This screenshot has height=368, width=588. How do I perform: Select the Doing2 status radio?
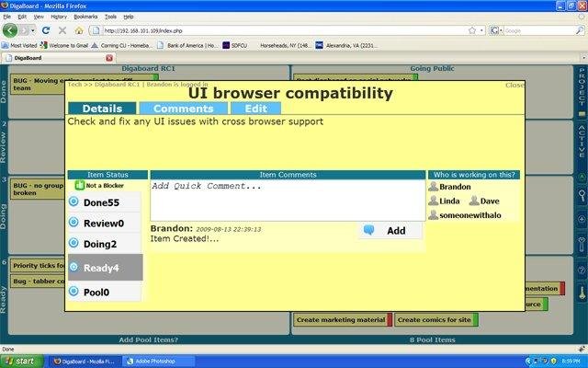pos(73,243)
